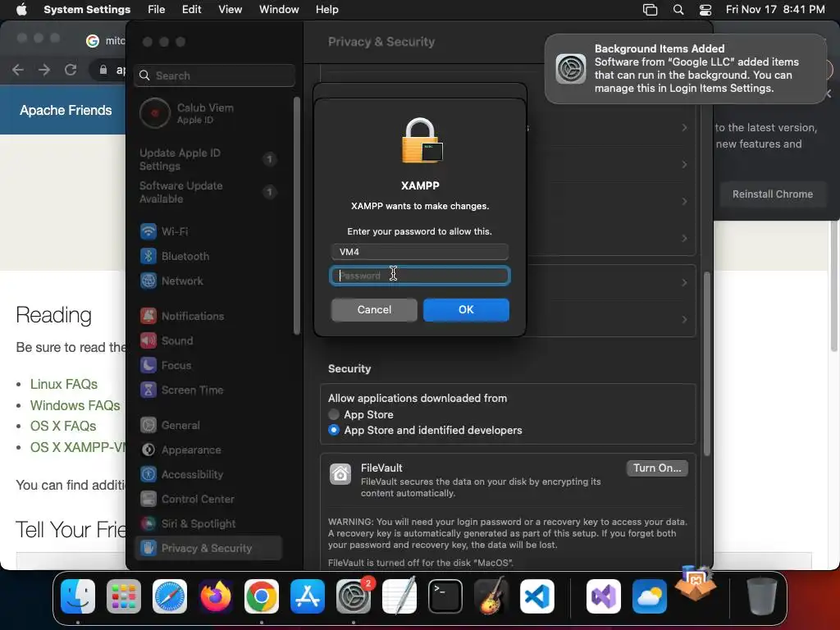
Task: Open Control Center icon in menu bar
Action: tap(705, 10)
